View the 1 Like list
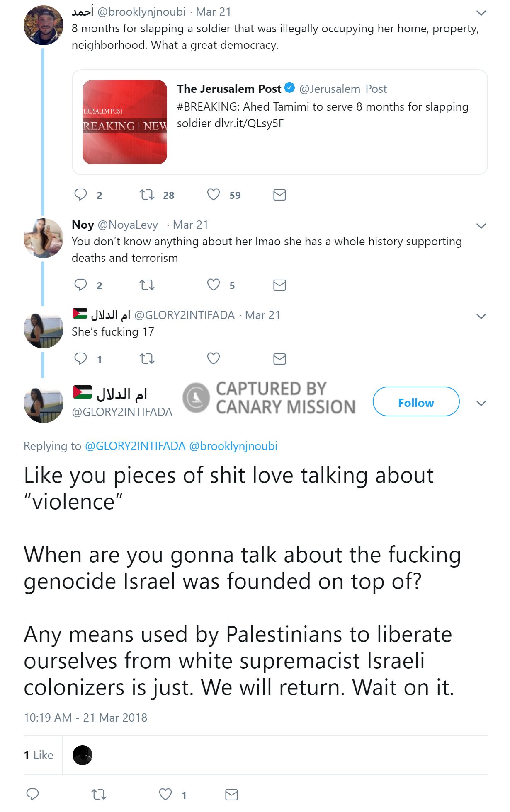Screen dimensions: 510x812 click(x=39, y=755)
